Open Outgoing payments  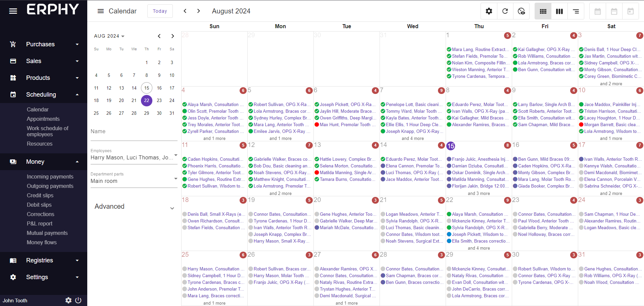pyautogui.click(x=50, y=186)
